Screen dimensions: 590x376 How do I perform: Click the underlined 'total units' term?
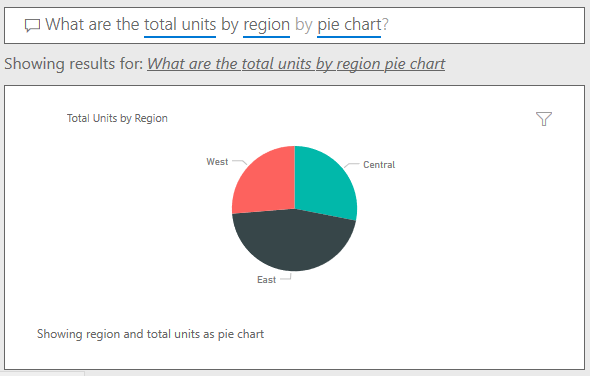(x=180, y=25)
